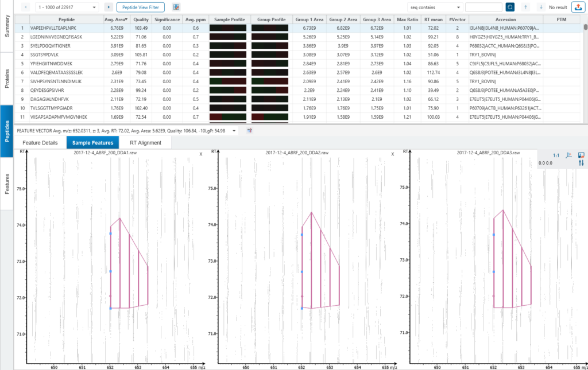Image resolution: width=588 pixels, height=370 pixels.
Task: Reset plot zoom to 1:1
Action: [x=556, y=155]
